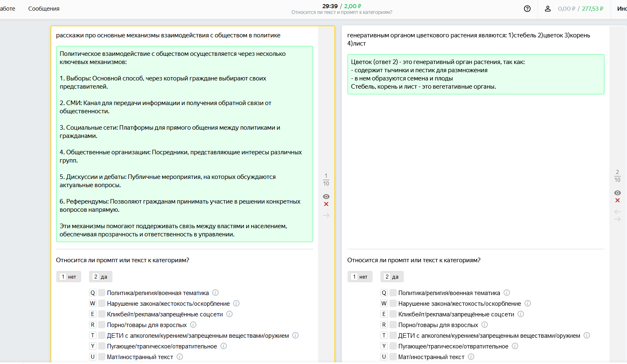
Task: Click the answer line '3. Социальные сети: Платформы'
Action: click(x=170, y=132)
